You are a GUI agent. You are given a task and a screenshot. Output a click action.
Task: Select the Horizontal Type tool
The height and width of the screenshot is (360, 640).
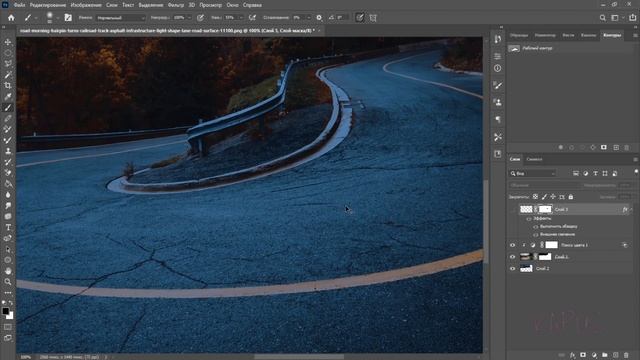(8, 227)
